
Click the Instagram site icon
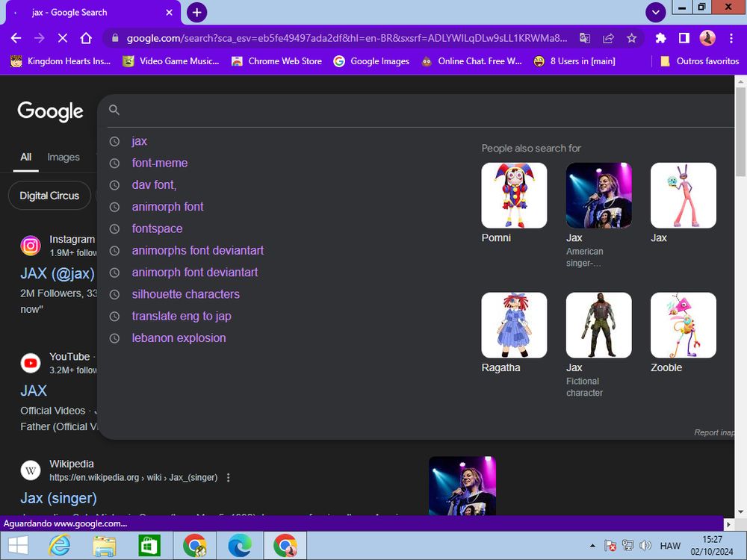pyautogui.click(x=31, y=246)
